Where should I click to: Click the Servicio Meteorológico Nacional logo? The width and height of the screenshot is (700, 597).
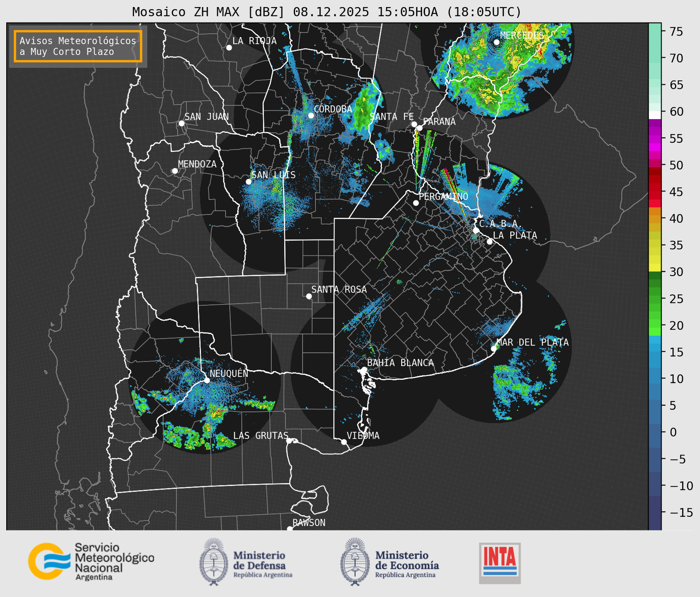point(91,561)
